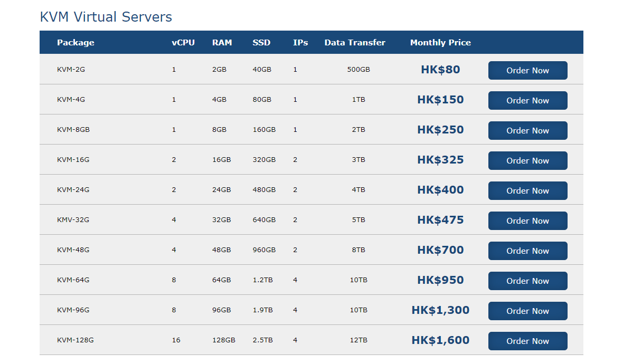This screenshot has height=364, width=623.
Task: Order the KVM-2G package
Action: pyautogui.click(x=527, y=70)
